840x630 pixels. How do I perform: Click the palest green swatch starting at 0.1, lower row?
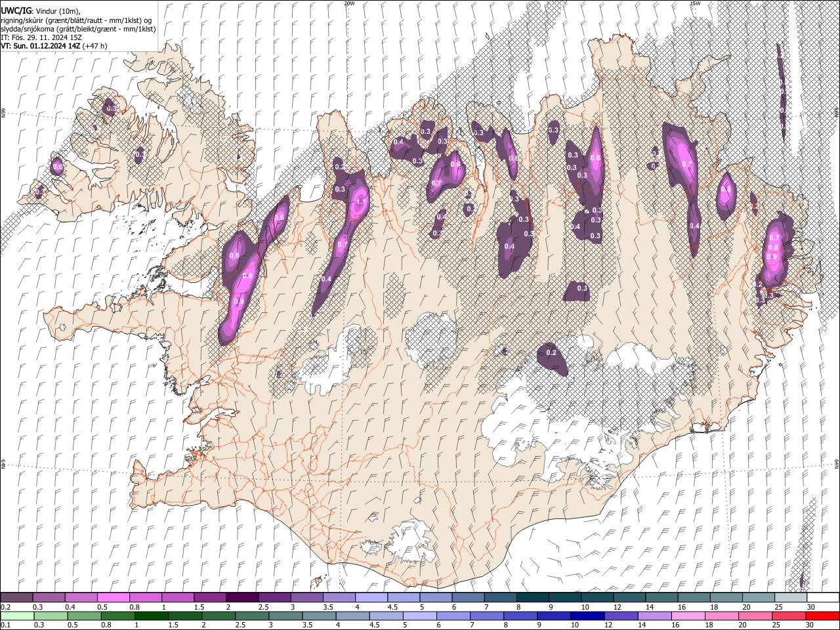pyautogui.click(x=18, y=616)
